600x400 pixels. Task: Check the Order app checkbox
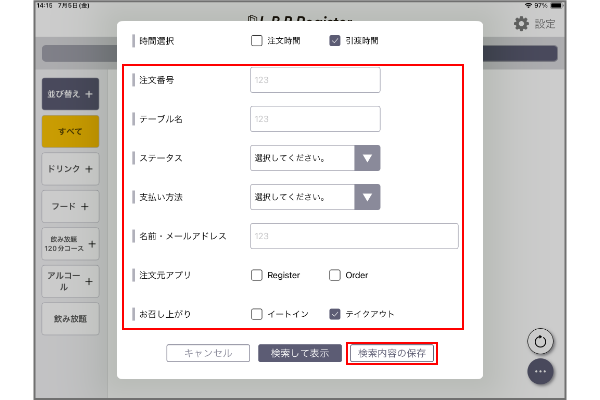tap(335, 275)
